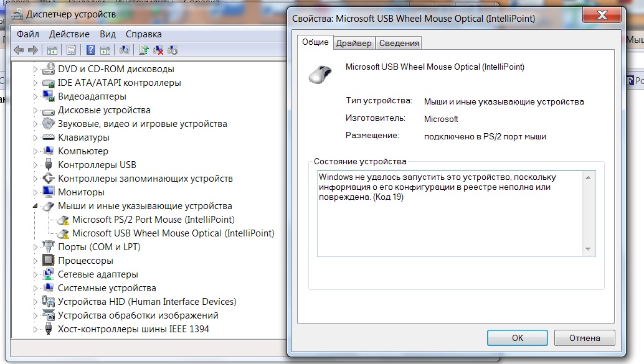Click the Устройства обработки изображений camera icon
The image size is (644, 364).
coord(49,315)
